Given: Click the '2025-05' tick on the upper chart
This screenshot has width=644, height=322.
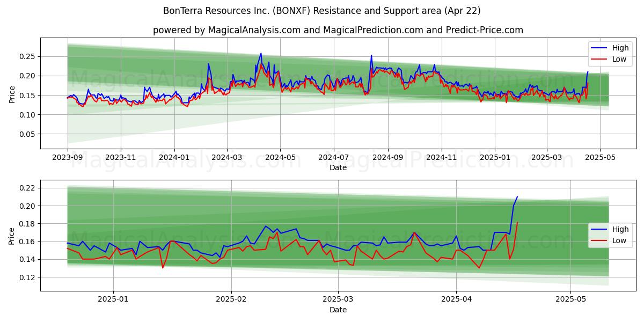Looking at the screenshot, I should pyautogui.click(x=600, y=158).
